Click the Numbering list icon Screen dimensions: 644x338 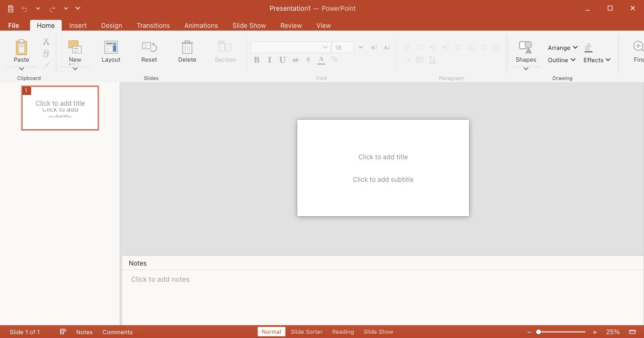pos(419,47)
